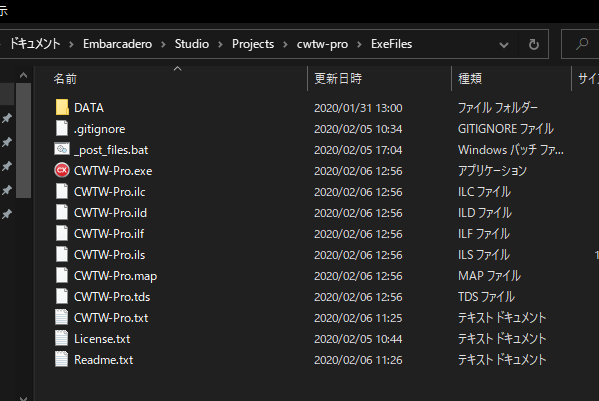Open the address bar history dropdown
The height and width of the screenshot is (401, 599).
pyautogui.click(x=504, y=45)
